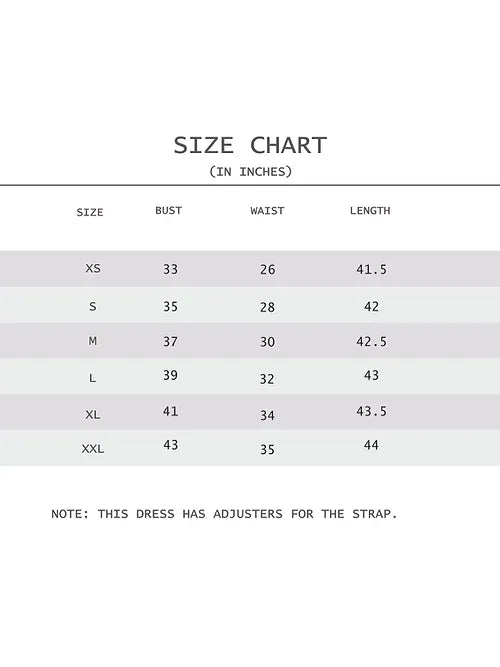Click the XL length value 43.5
Image resolution: width=500 pixels, height=667 pixels.
[x=371, y=411]
